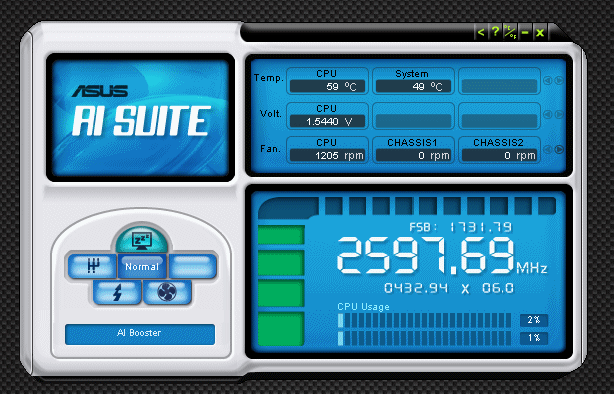The image size is (614, 394).
Task: Show previous sensors in Temp. row
Action: click(x=548, y=80)
